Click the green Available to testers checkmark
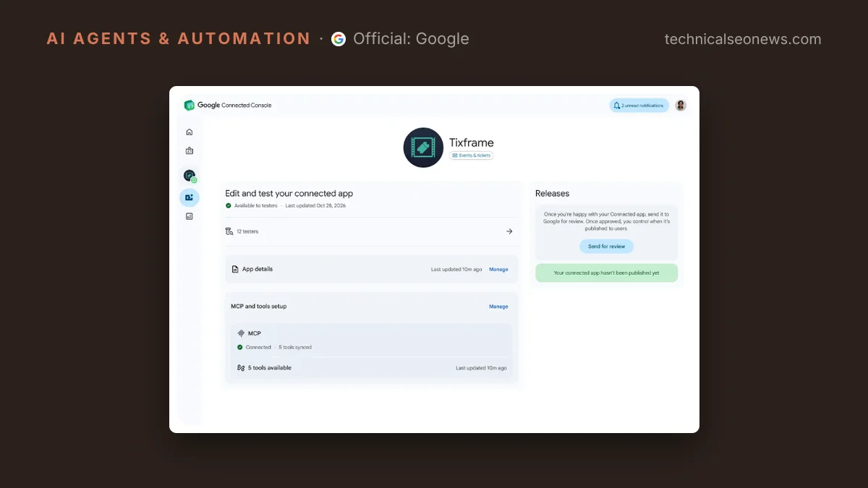 pos(229,205)
